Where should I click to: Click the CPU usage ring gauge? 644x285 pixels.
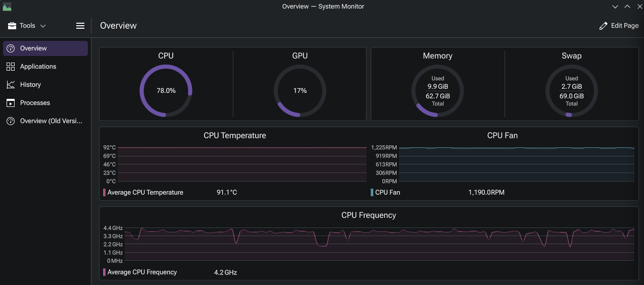pyautogui.click(x=166, y=91)
